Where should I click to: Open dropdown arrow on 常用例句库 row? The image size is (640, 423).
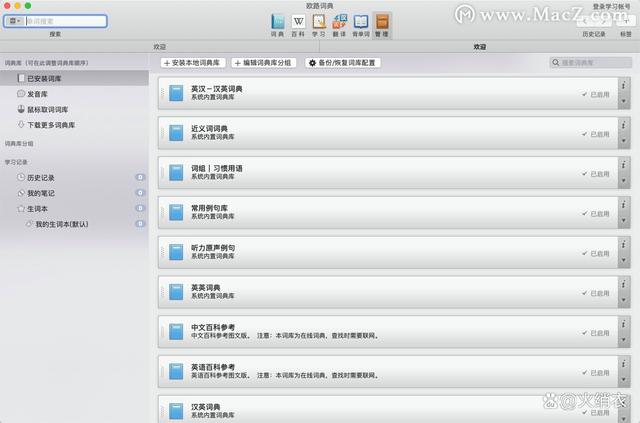(x=624, y=220)
